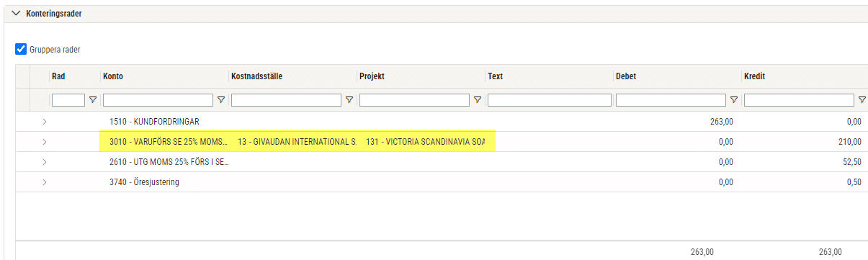Expand the 1510 - KUNDFORDRINGAR row
The image size is (868, 260).
(x=45, y=122)
